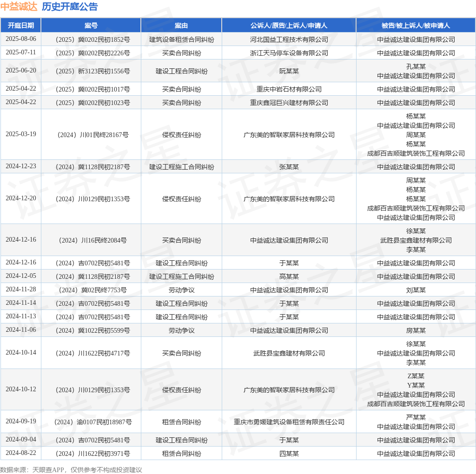Click case number (2024)川01民终28167号

click(x=93, y=135)
